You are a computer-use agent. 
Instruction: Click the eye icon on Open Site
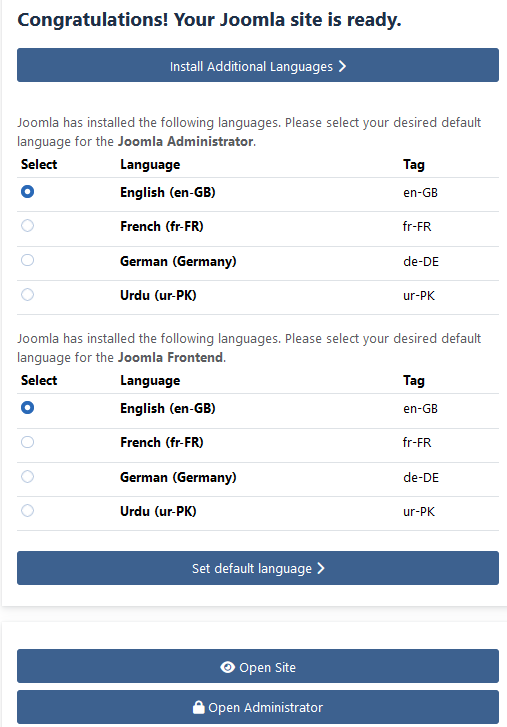[x=227, y=667]
